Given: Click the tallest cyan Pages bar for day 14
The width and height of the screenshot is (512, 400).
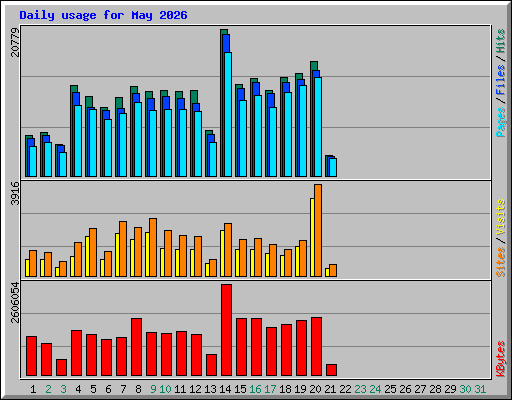Looking at the screenshot, I should (x=228, y=114).
